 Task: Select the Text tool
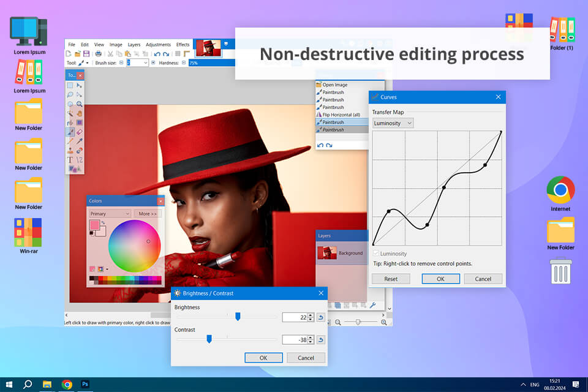(70, 160)
